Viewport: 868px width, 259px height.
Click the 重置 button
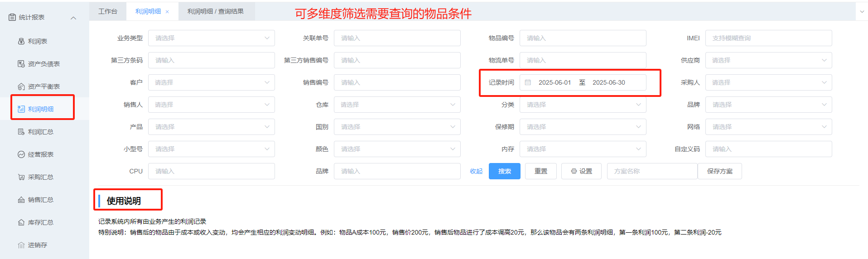pos(541,171)
